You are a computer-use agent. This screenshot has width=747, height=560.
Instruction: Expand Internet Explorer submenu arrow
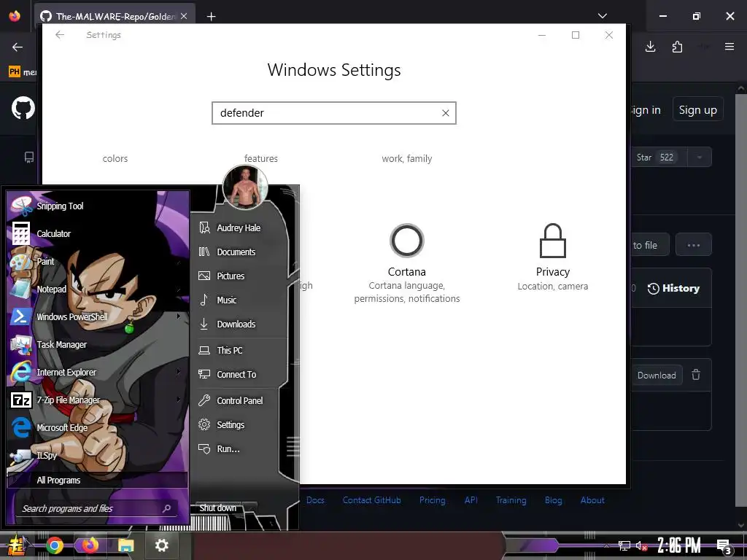[x=179, y=372]
